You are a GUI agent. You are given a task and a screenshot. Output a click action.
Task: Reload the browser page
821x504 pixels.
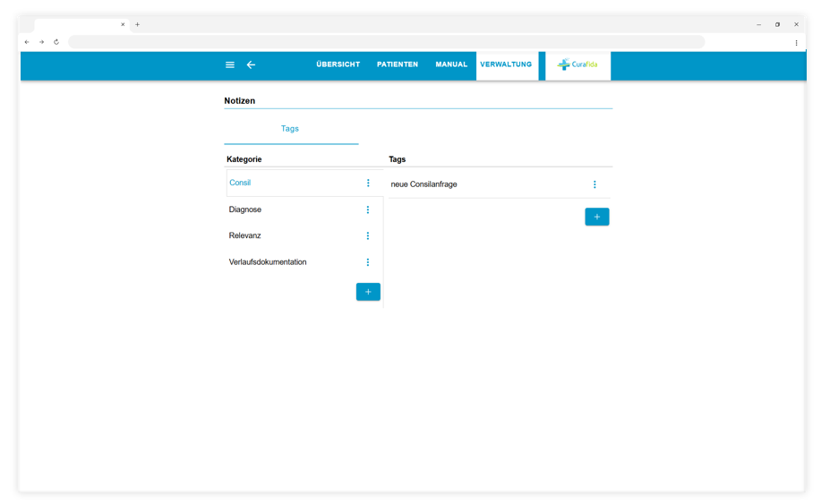coord(56,42)
